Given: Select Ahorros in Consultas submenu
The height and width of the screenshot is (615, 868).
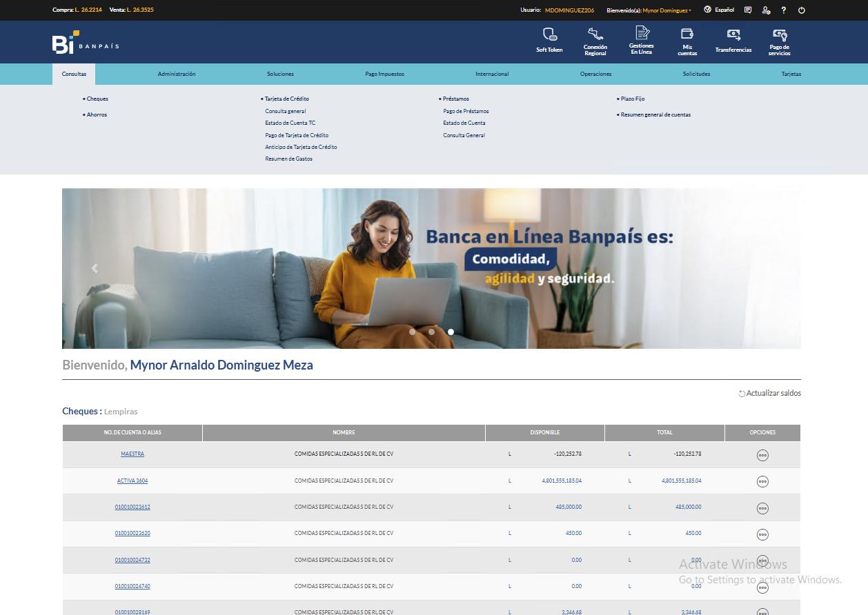Looking at the screenshot, I should (95, 114).
